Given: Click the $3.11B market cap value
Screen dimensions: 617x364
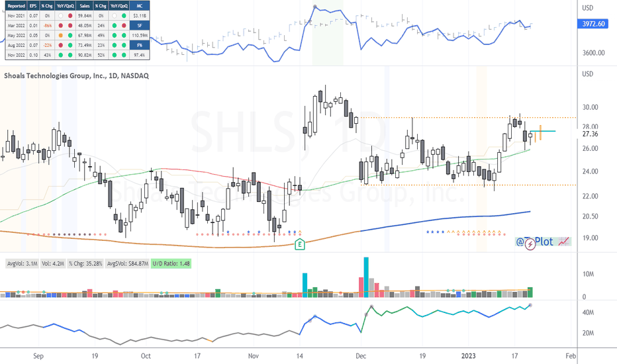Looking at the screenshot, I should [140, 16].
